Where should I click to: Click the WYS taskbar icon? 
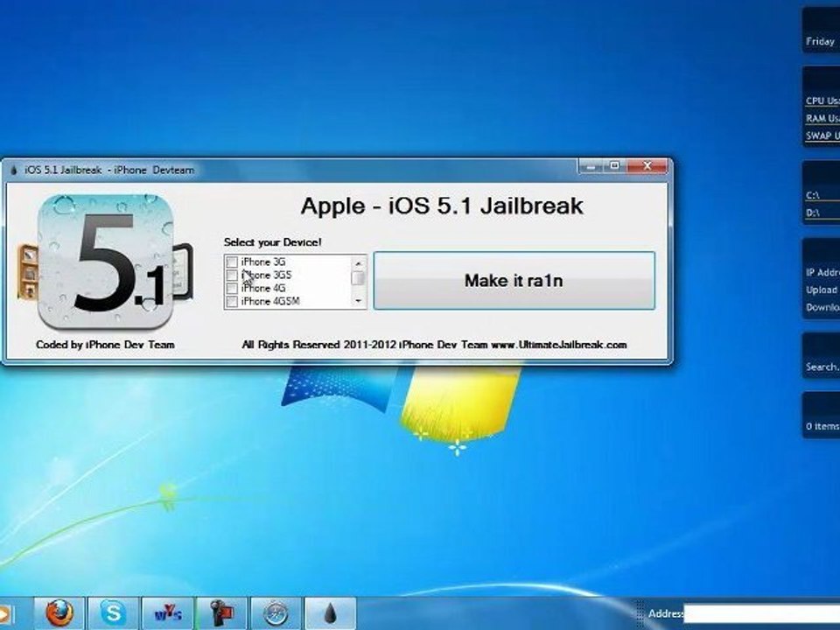coord(168,612)
